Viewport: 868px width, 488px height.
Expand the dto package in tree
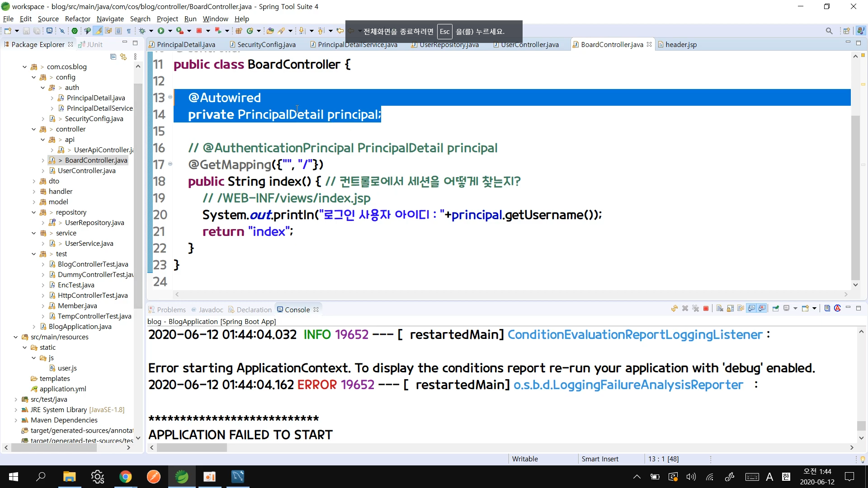click(34, 181)
